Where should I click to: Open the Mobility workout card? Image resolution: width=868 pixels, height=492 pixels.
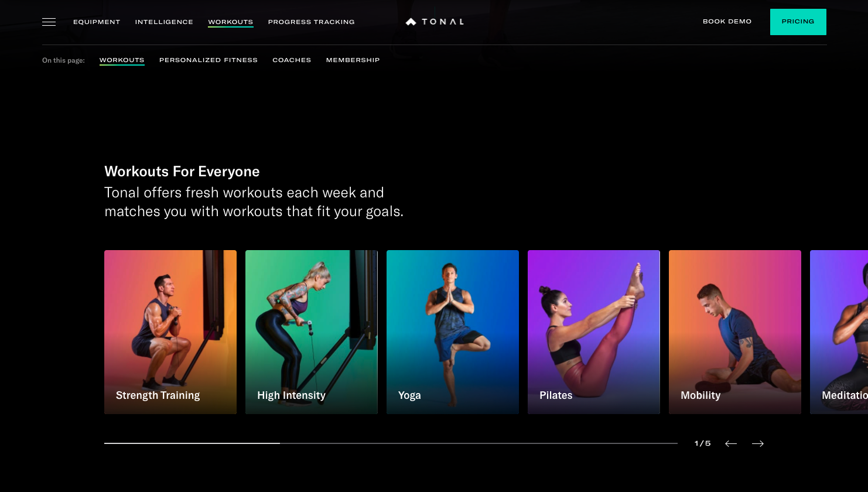[735, 332]
